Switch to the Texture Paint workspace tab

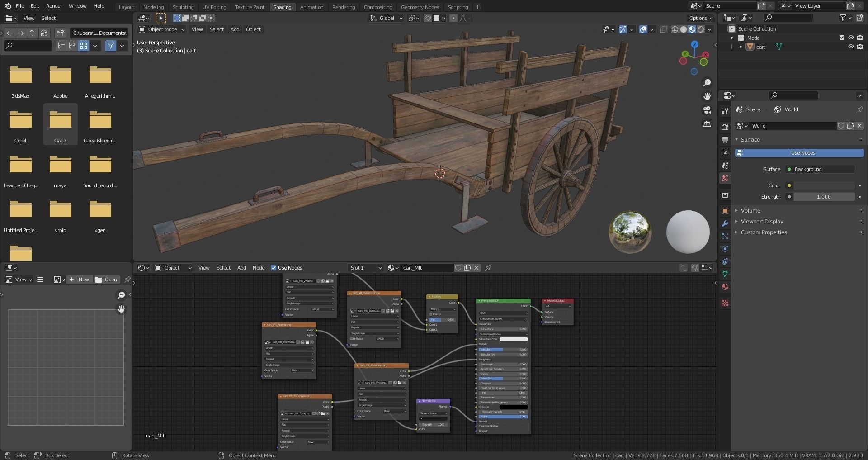(x=250, y=7)
